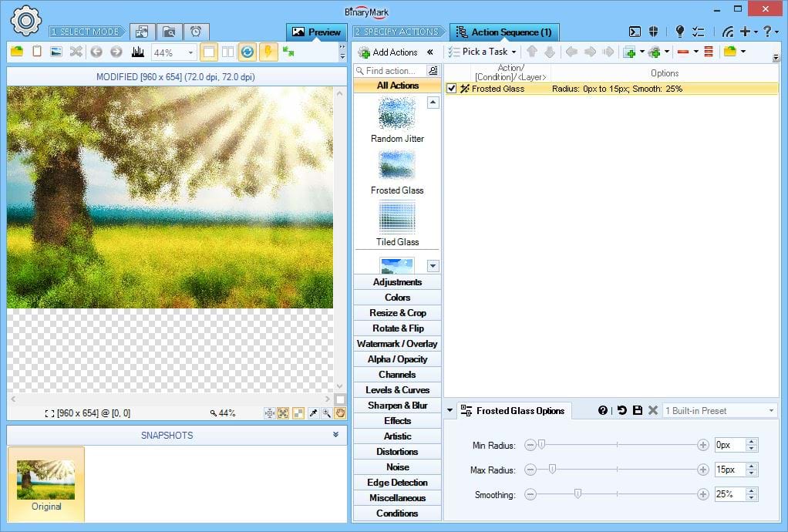Toggle split side-by-side preview view
Image resolution: width=788 pixels, height=532 pixels.
coord(227,52)
